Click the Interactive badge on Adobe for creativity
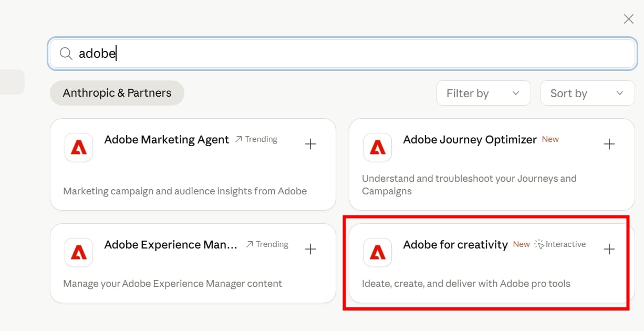644x331 pixels. (560, 244)
